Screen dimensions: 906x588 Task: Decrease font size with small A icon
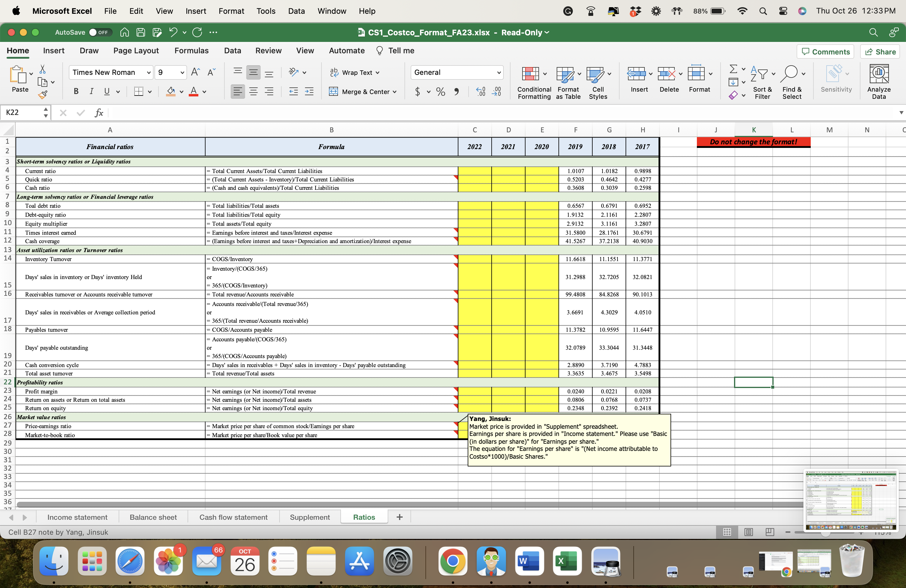coord(211,72)
